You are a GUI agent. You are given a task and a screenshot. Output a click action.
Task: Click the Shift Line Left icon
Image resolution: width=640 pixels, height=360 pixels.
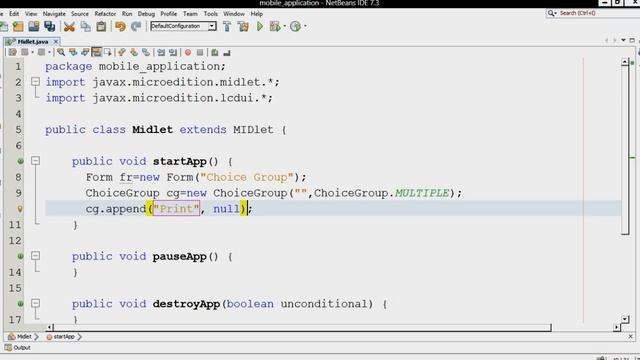point(161,52)
